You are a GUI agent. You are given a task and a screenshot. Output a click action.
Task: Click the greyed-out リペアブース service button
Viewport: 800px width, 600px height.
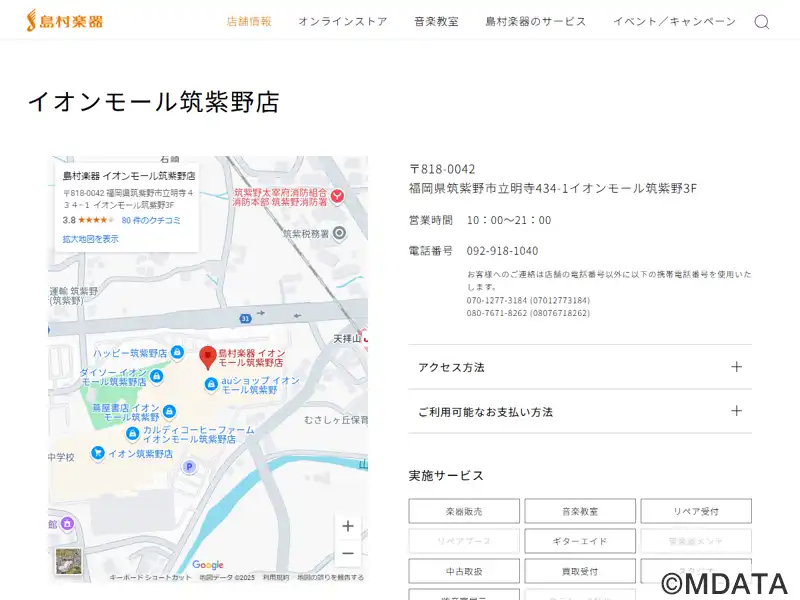464,541
